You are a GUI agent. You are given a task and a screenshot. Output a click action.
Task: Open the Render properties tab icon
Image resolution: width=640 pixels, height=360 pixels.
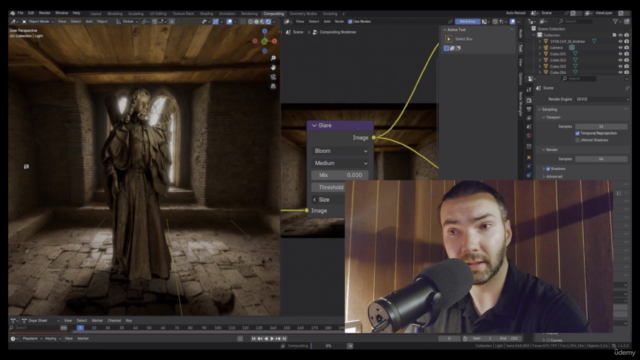(529, 100)
